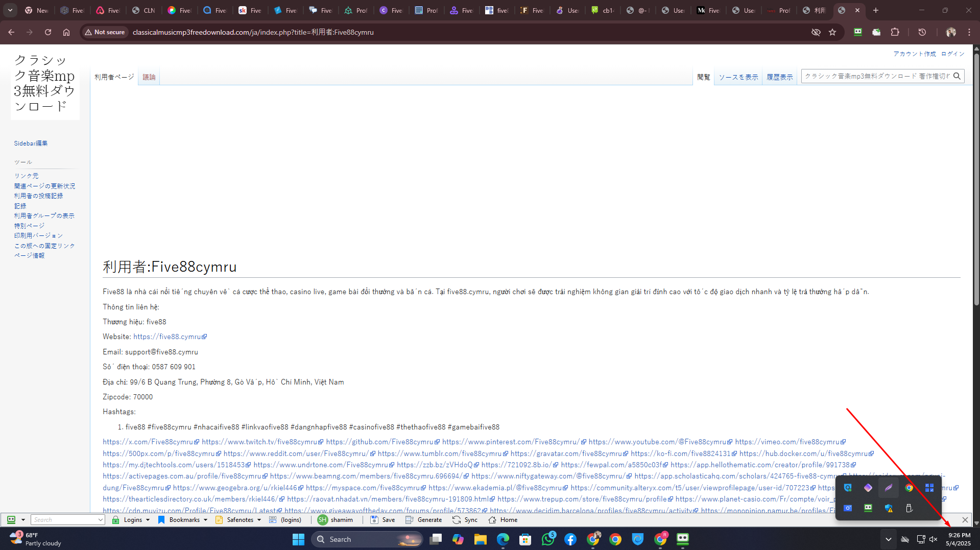The width and height of the screenshot is (980, 550).
Task: Expand the Logins dropdown in RoboForm toolbar
Action: 148,520
